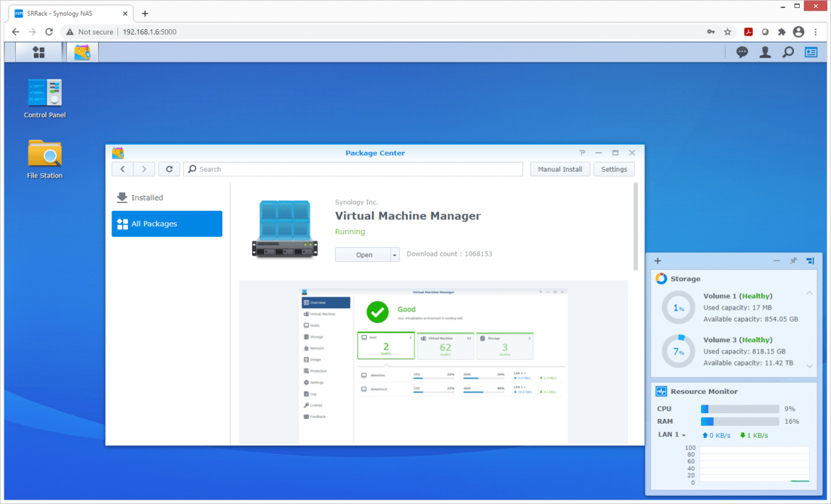Click the Package Center vertical scrollbar
The width and height of the screenshot is (831, 504).
636,226
